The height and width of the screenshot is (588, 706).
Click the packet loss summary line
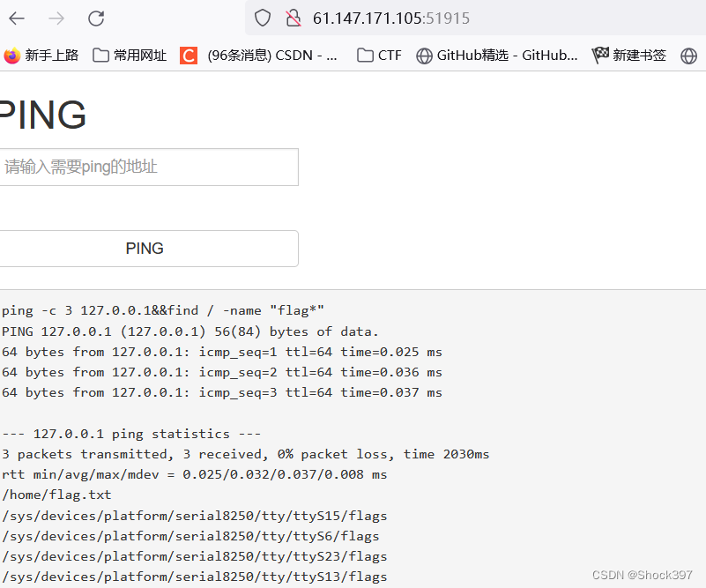245,454
